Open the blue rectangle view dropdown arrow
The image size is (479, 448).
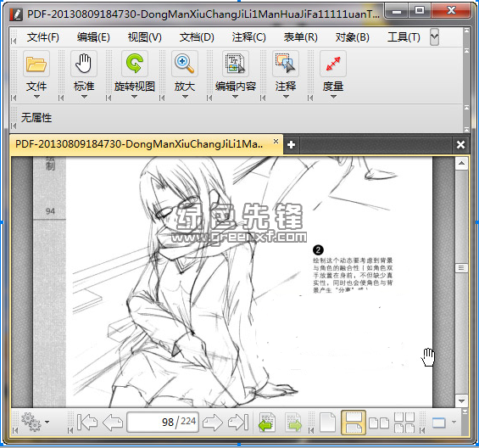(454, 423)
